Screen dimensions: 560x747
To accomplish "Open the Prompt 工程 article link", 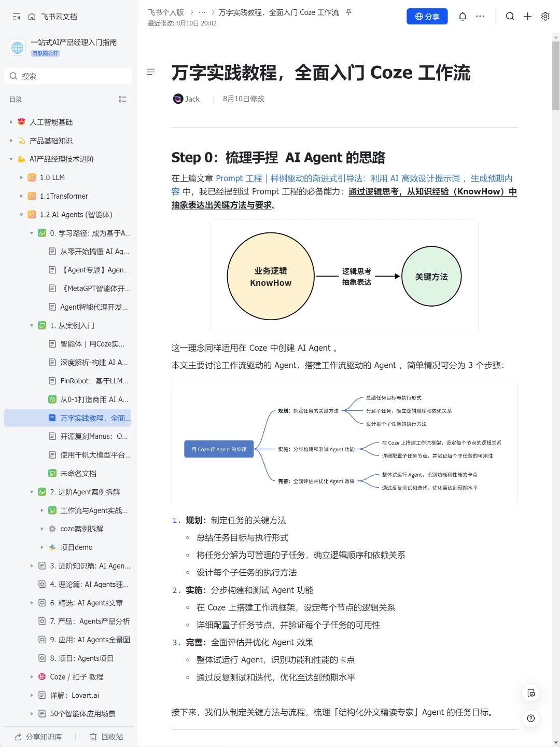I will click(342, 185).
